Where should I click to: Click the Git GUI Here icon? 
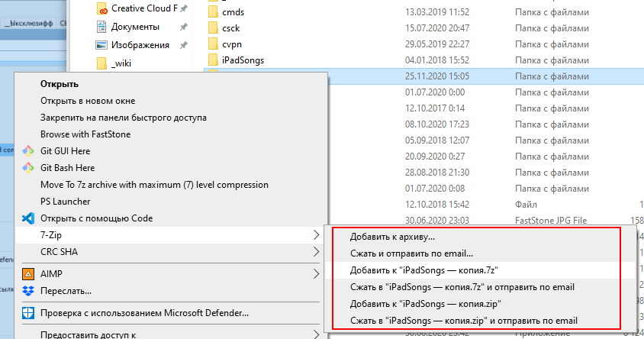(28, 151)
